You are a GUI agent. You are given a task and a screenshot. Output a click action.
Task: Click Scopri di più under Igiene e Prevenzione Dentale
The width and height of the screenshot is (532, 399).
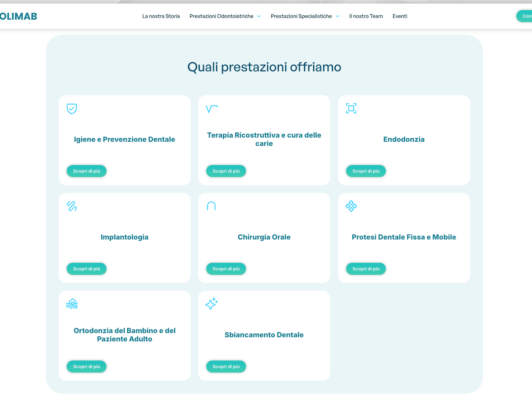click(x=86, y=171)
